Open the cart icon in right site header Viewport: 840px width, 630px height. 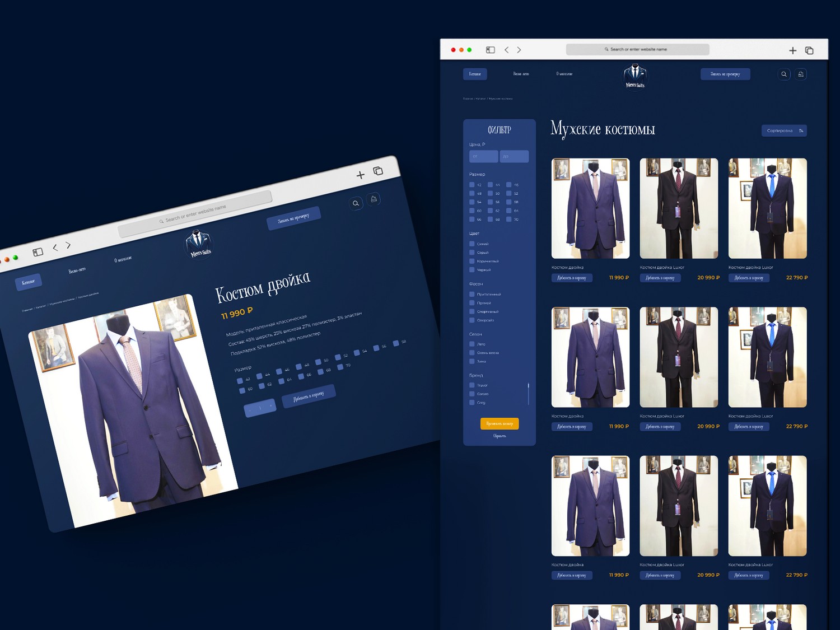801,74
